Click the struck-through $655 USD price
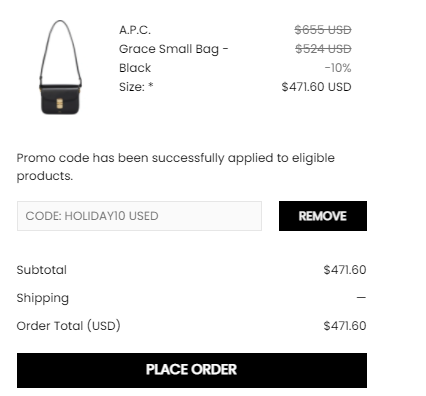426x396 pixels. (x=323, y=30)
